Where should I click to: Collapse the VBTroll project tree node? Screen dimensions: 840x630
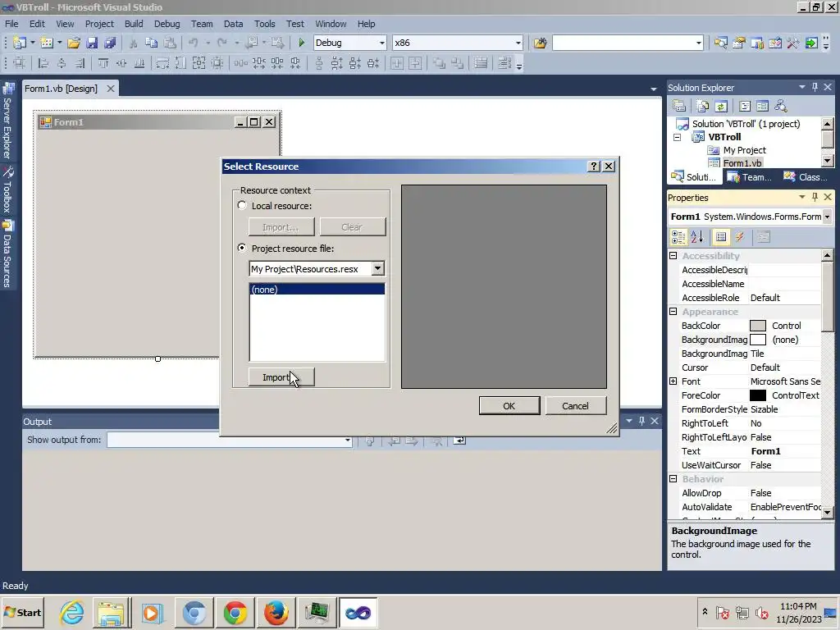click(x=677, y=137)
